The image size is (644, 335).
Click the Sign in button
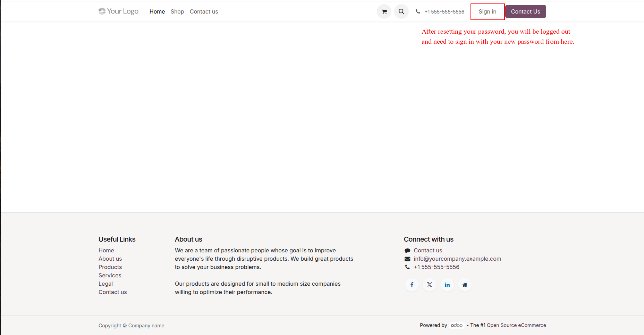[488, 11]
